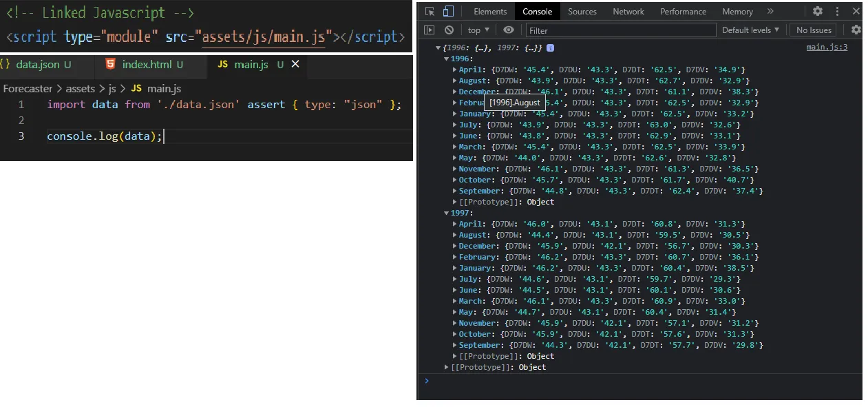Expand the 1996 September entry
The image size is (868, 407).
(454, 191)
